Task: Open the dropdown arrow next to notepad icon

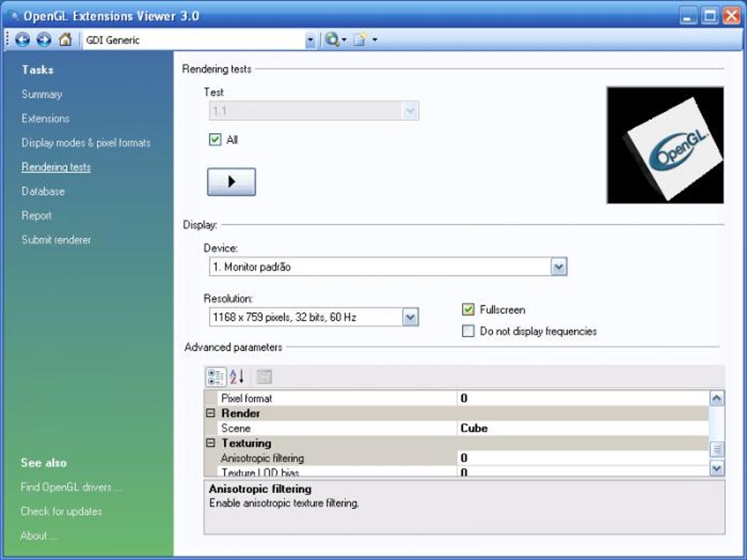Action: (x=375, y=40)
